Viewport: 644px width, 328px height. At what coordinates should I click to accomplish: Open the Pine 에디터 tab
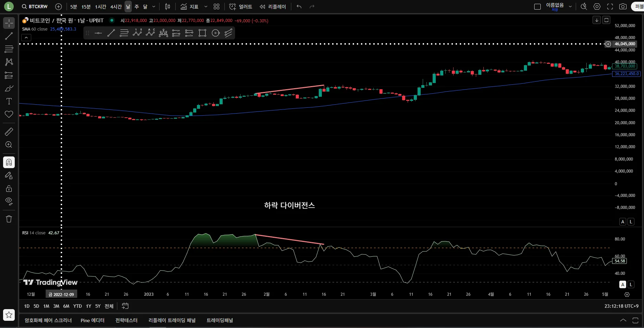click(92, 320)
